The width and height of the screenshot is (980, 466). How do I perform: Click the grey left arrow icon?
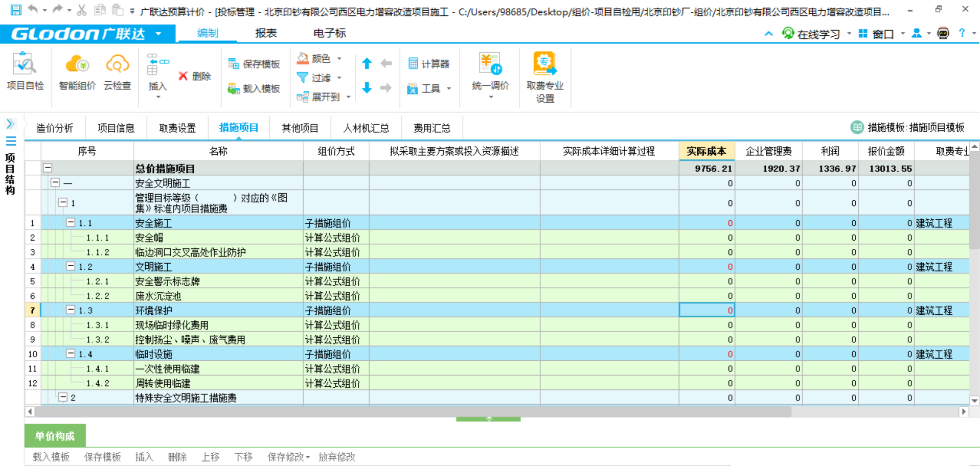point(386,63)
